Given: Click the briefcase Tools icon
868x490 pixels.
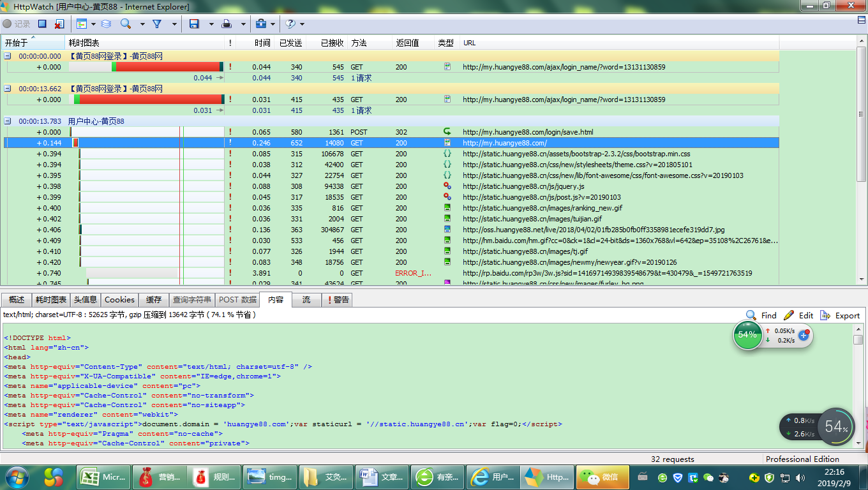Looking at the screenshot, I should (x=260, y=24).
